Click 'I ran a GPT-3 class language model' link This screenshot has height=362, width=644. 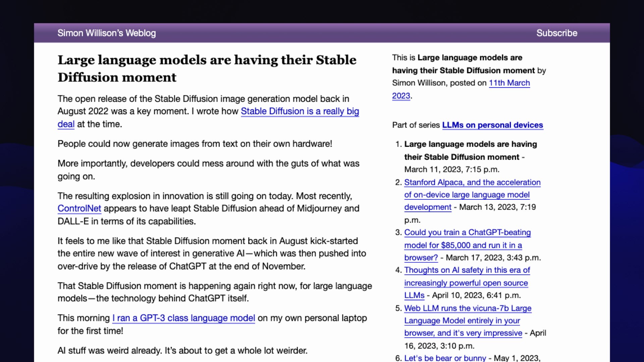click(183, 318)
